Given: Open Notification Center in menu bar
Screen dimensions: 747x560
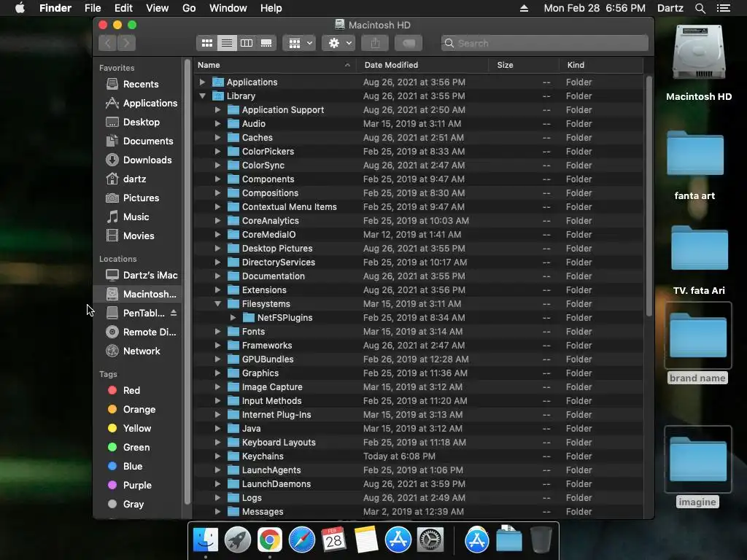Looking at the screenshot, I should click(x=723, y=8).
